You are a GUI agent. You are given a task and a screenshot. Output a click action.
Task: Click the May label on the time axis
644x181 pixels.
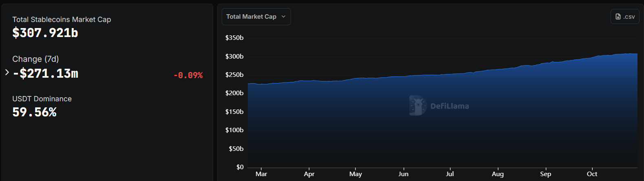point(355,174)
